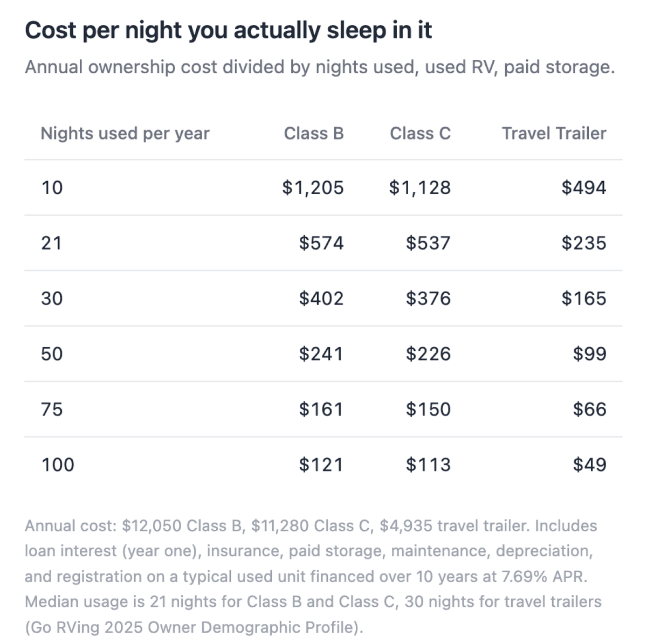The height and width of the screenshot is (644, 647).
Task: Select the $241 Class B cell
Action: [321, 354]
